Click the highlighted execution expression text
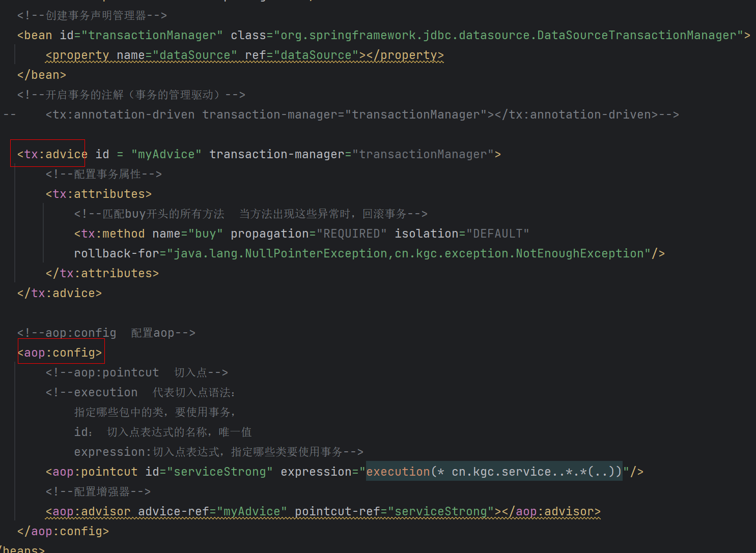The height and width of the screenshot is (553, 756). pos(494,472)
